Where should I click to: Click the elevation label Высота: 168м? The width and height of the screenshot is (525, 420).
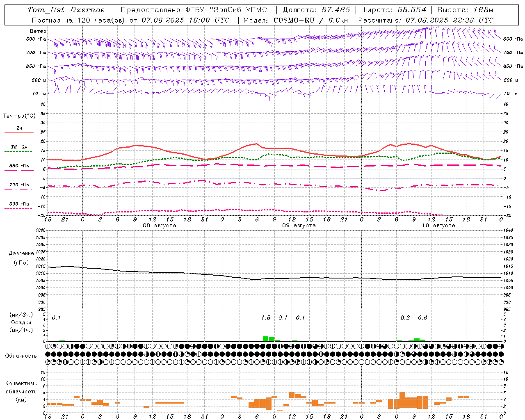tap(465, 10)
